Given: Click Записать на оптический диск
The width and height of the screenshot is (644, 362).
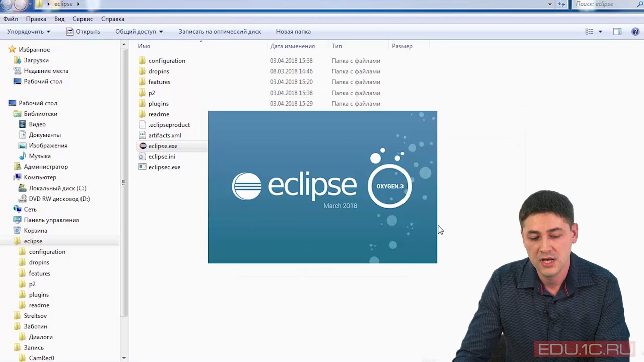Looking at the screenshot, I should pyautogui.click(x=219, y=31).
